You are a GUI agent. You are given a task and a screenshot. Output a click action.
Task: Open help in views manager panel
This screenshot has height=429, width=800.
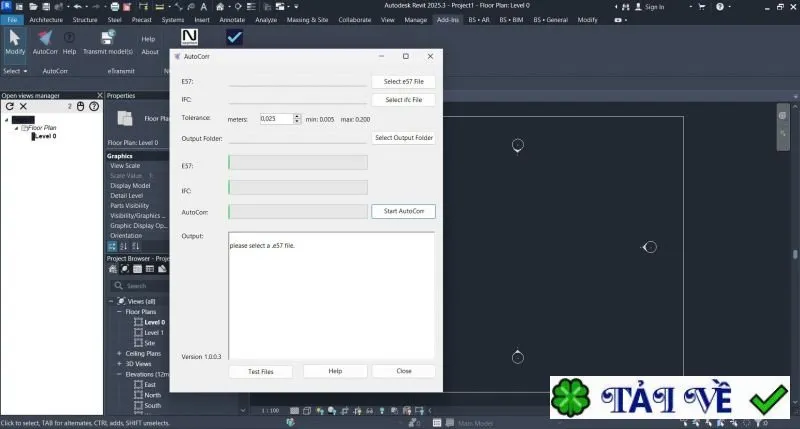(94, 106)
